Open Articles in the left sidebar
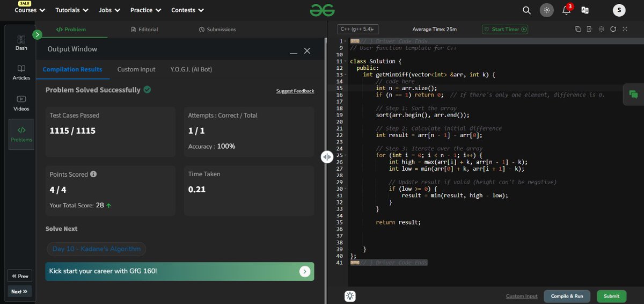This screenshot has height=304, width=644. click(x=21, y=73)
